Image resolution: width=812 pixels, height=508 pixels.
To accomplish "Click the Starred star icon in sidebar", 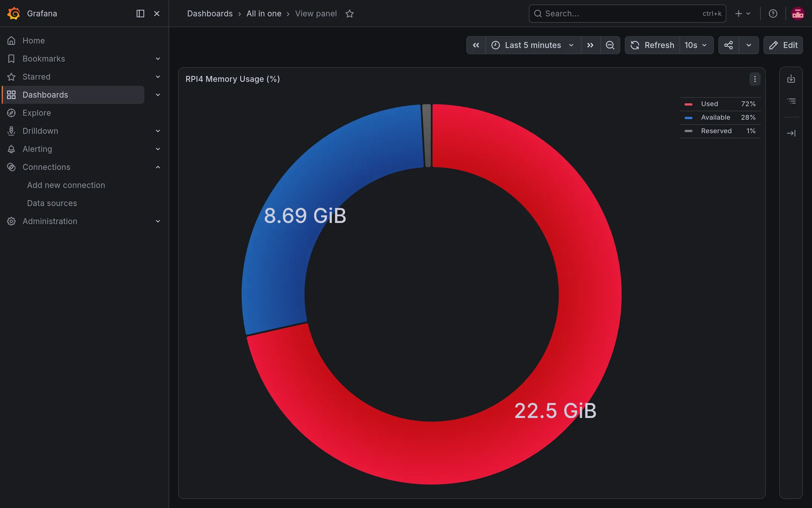I will pos(11,77).
